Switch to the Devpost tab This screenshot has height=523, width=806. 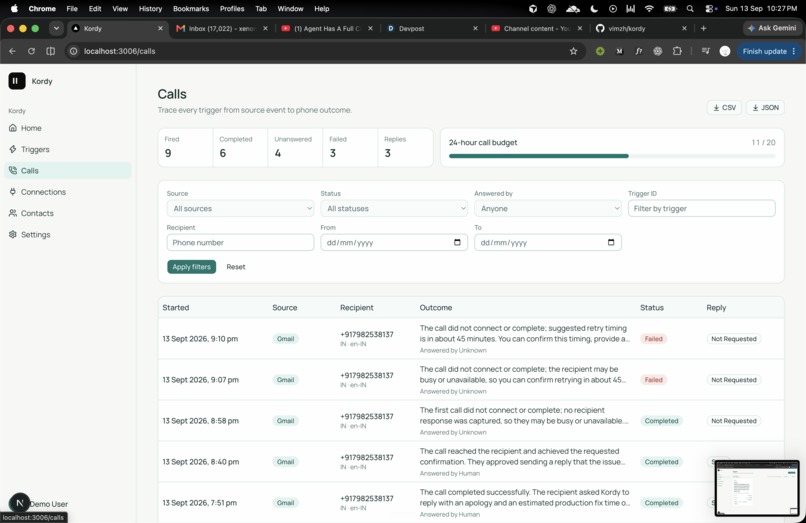click(432, 28)
